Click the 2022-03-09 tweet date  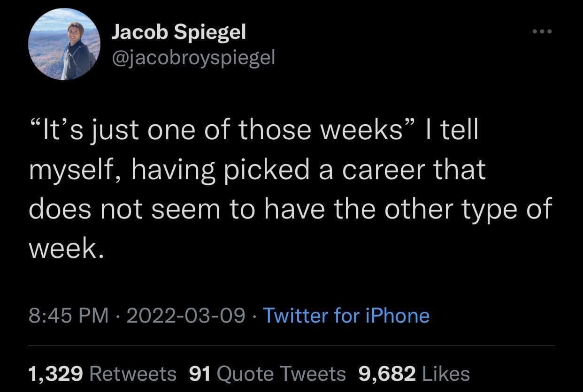tap(185, 316)
